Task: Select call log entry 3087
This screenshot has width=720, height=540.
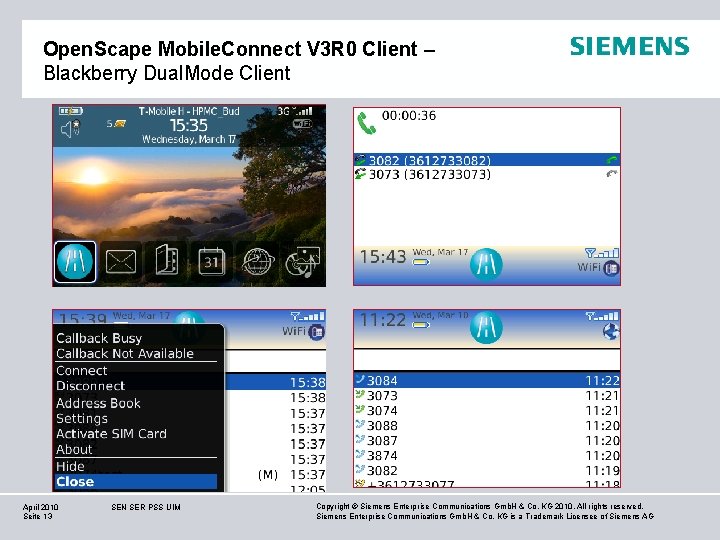Action: pyautogui.click(x=487, y=440)
